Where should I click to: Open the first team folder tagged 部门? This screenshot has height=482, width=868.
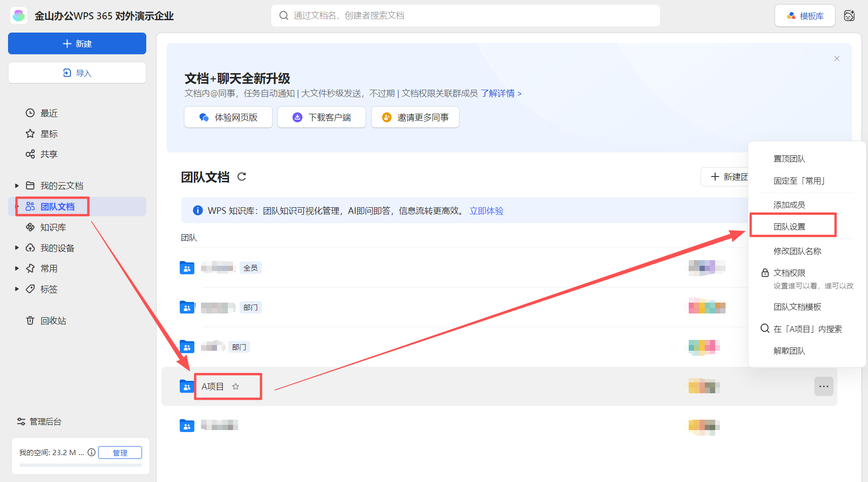(x=187, y=307)
